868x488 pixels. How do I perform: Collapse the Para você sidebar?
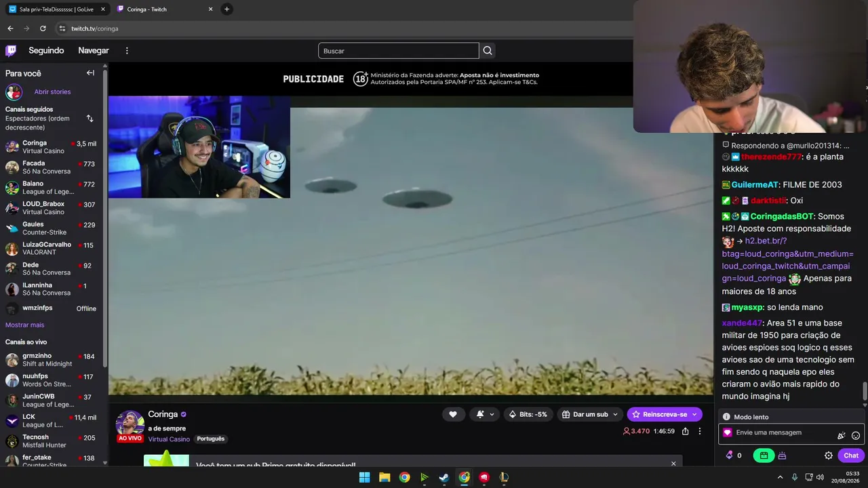[x=90, y=73]
